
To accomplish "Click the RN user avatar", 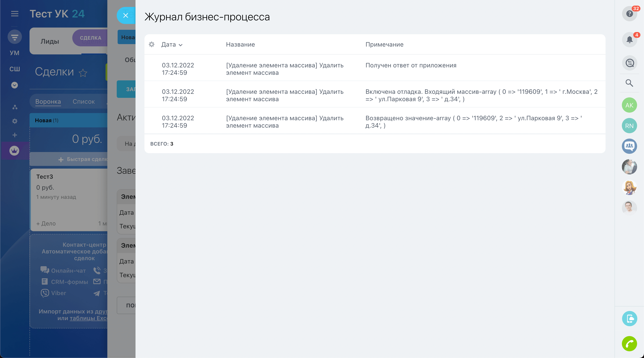I will [629, 126].
